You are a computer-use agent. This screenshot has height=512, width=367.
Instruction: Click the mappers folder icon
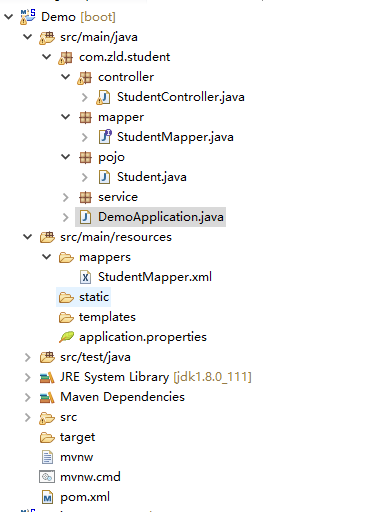[66, 258]
